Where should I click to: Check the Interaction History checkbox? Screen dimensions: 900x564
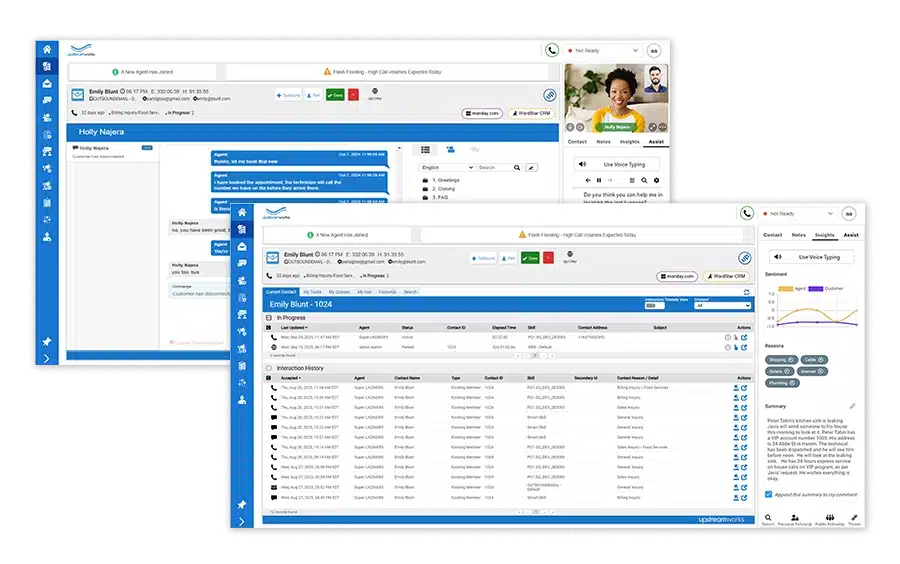click(x=269, y=368)
